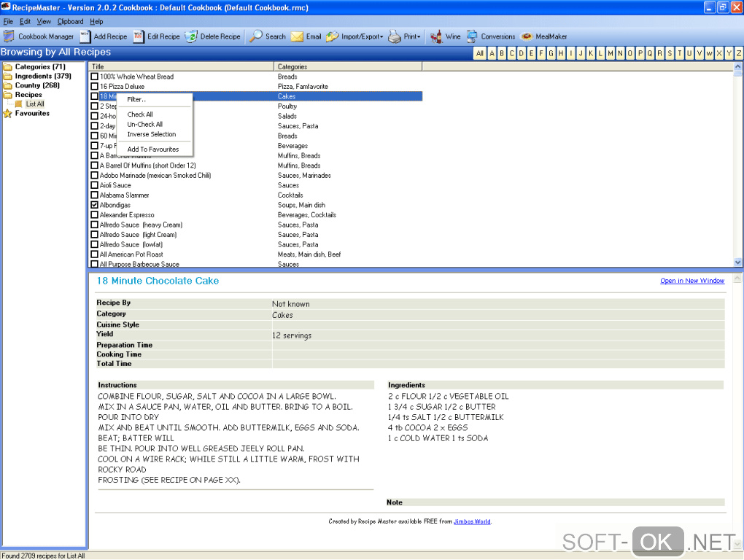Open the Conversions tool icon
Screen dimensions: 744x560
coord(472,36)
